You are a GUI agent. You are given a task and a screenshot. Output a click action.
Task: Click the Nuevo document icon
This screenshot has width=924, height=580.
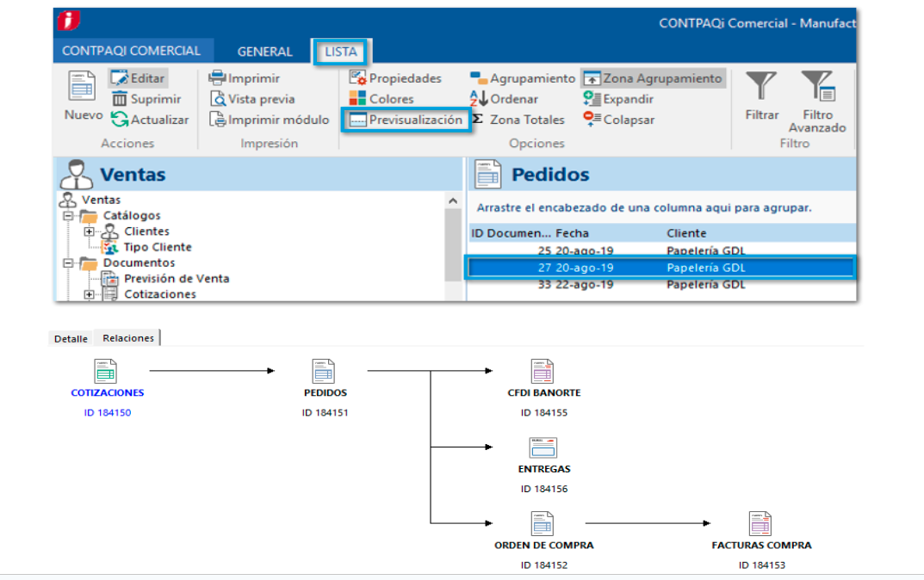coord(83,87)
